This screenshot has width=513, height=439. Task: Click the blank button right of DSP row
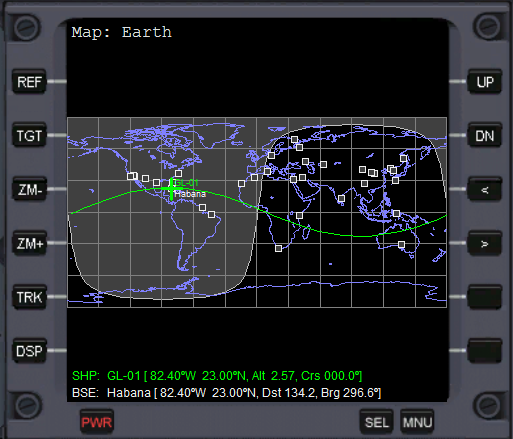(x=485, y=351)
